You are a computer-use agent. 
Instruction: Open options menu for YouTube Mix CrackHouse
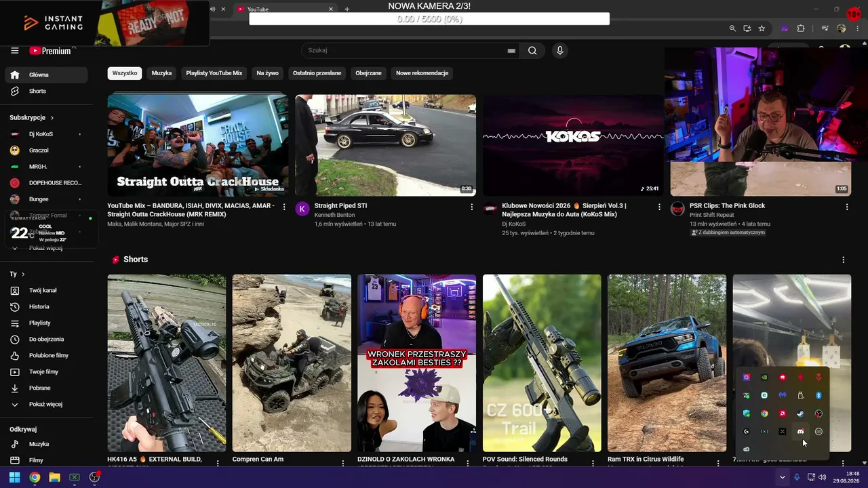pos(284,207)
